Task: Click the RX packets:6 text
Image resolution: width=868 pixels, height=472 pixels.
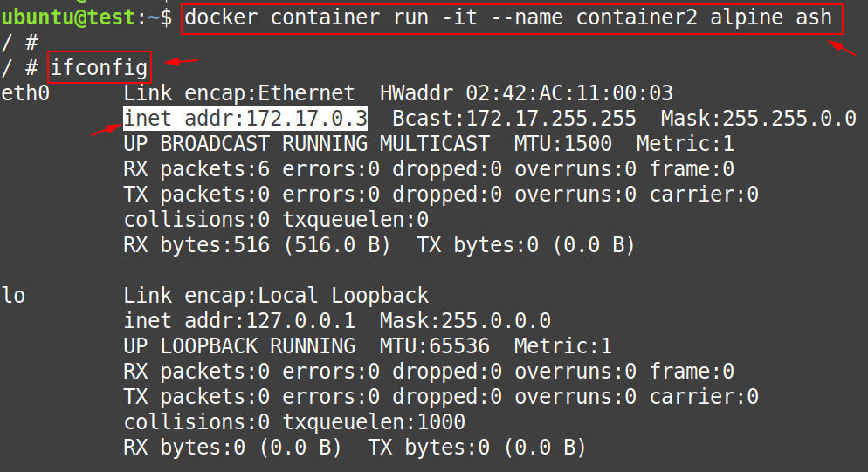Action: 196,169
